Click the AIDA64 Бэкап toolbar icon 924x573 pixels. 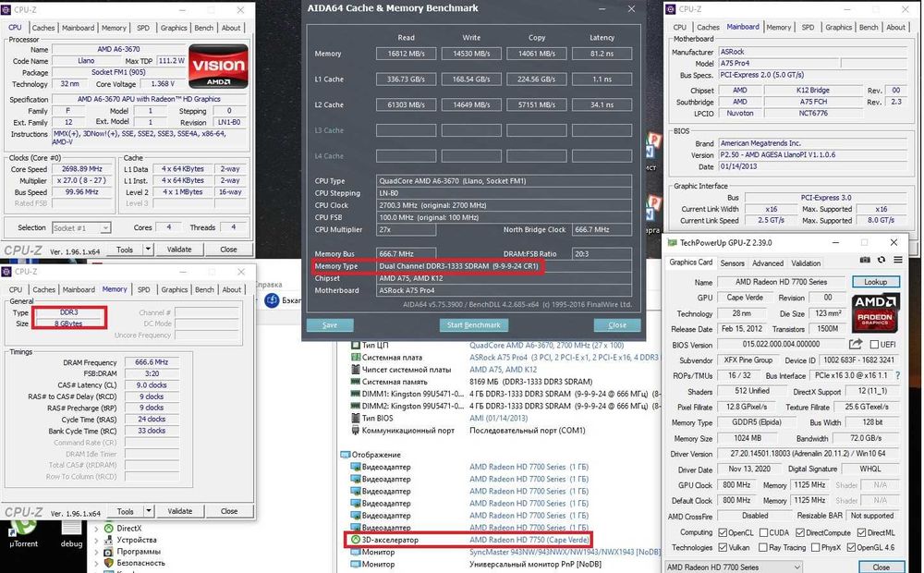pyautogui.click(x=272, y=300)
